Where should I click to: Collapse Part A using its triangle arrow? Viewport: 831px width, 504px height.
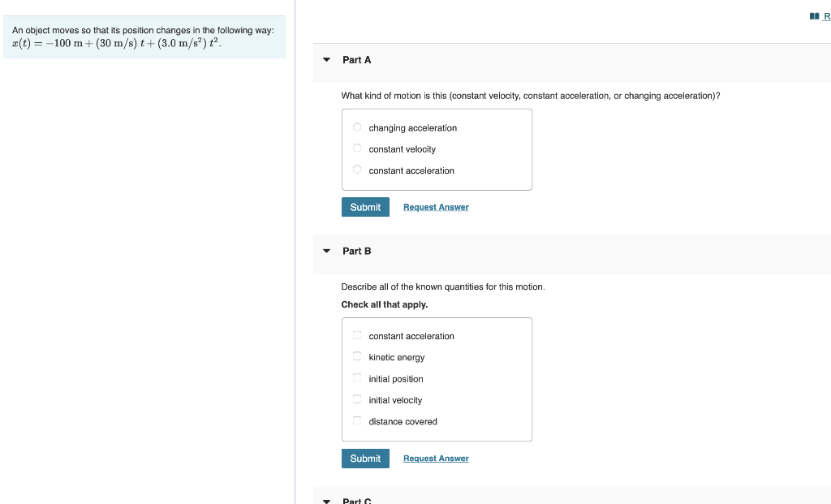tap(326, 60)
